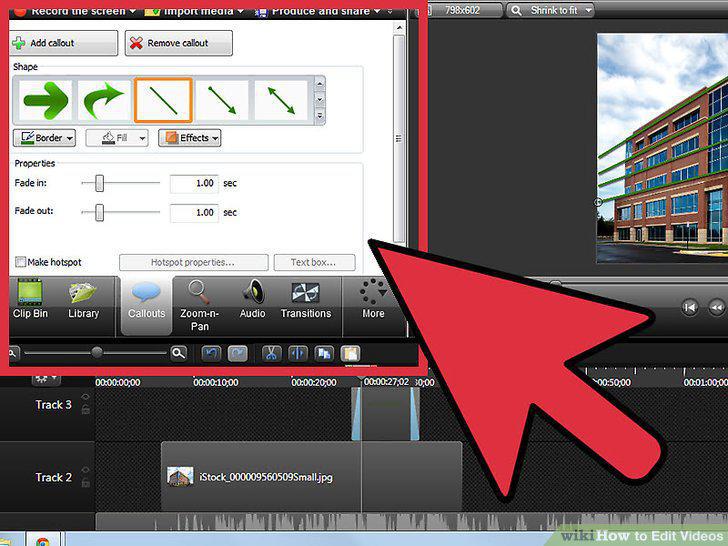Open the Zoom-n-Pan tab
Viewport: 728px width, 546px height.
point(199,306)
